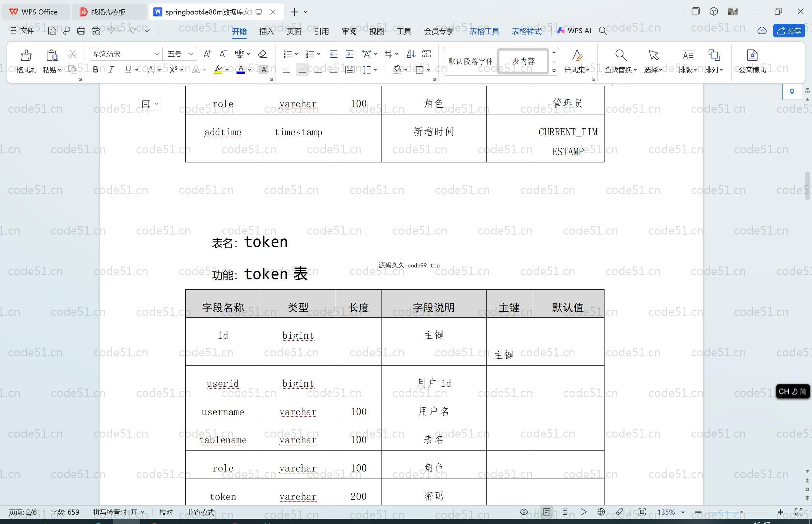The image size is (812, 524).
Task: Click the yellow text highlight color swatch
Action: click(x=218, y=69)
